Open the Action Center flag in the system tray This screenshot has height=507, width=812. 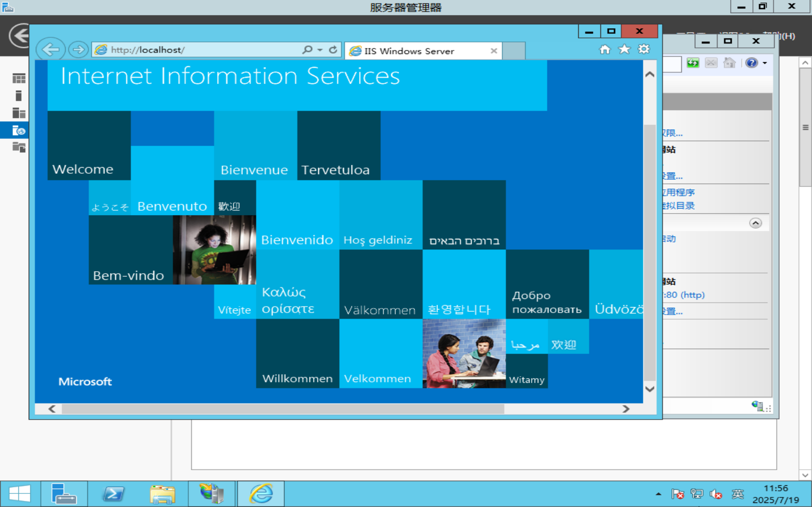[x=676, y=493]
